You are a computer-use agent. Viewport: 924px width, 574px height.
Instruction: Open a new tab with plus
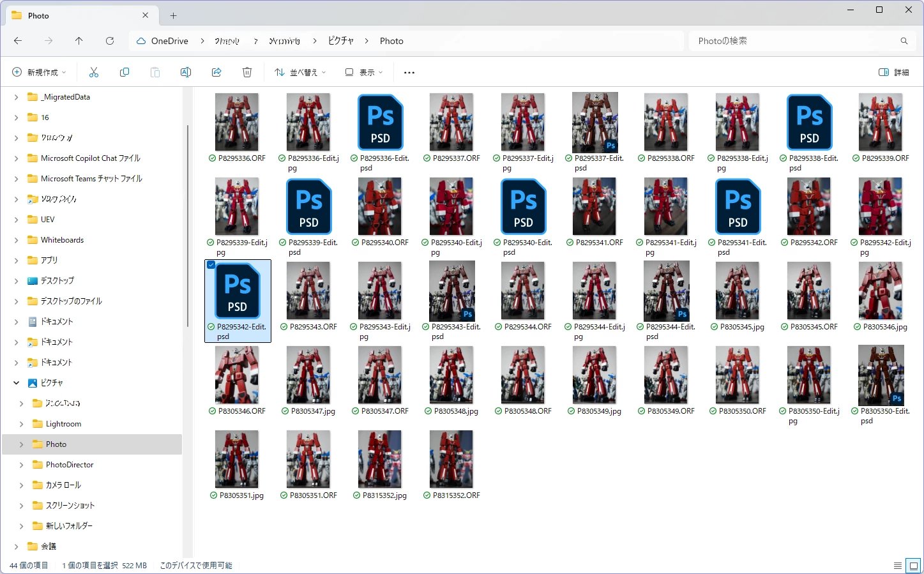pos(173,15)
